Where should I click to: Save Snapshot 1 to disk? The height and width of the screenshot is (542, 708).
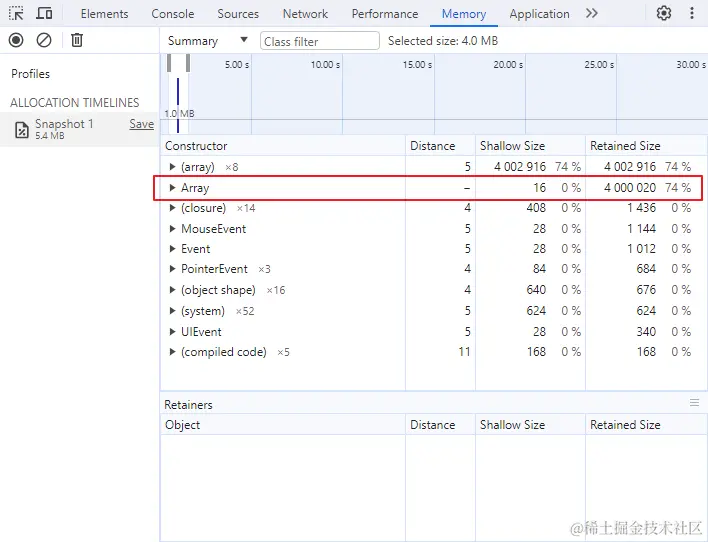click(141, 124)
